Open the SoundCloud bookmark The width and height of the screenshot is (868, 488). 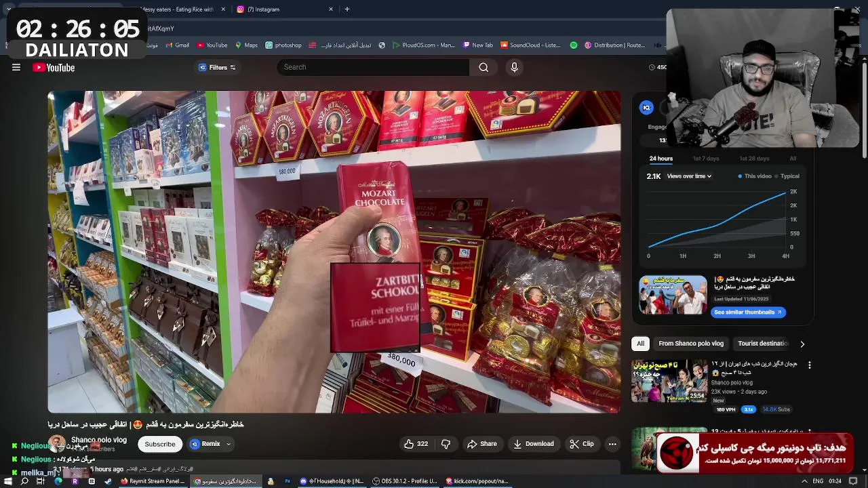coord(530,45)
